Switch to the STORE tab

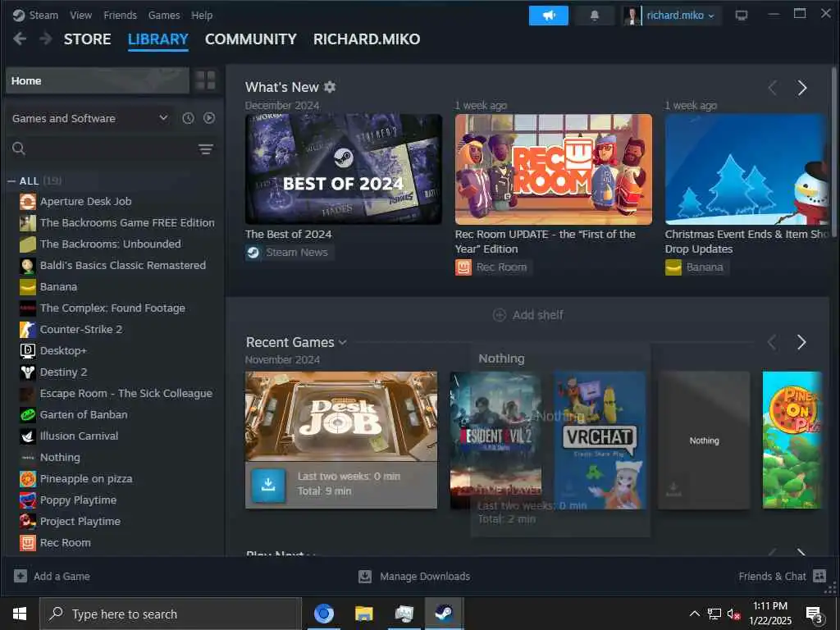pos(87,39)
